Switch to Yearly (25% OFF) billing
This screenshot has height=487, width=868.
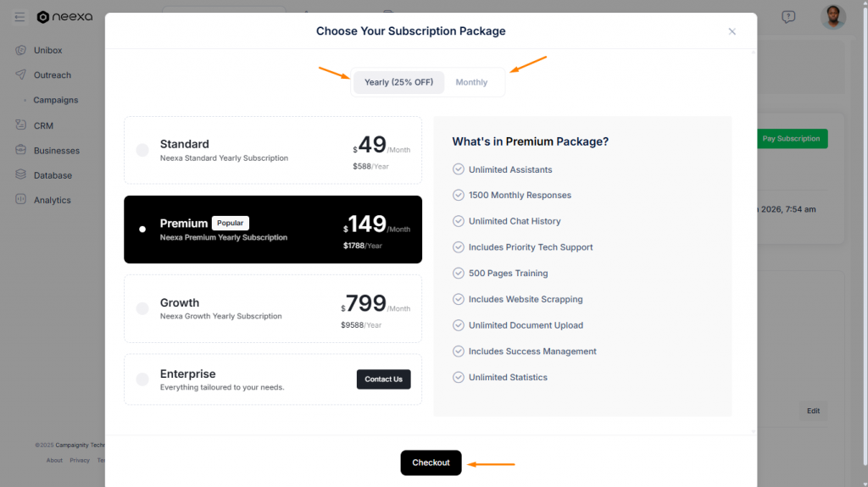(x=398, y=82)
